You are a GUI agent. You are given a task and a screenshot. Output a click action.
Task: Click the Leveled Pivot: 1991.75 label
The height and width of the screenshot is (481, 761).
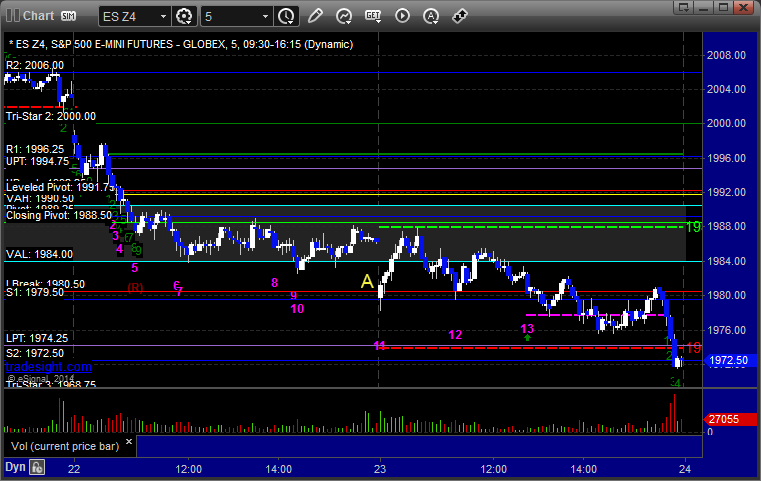(x=60, y=187)
